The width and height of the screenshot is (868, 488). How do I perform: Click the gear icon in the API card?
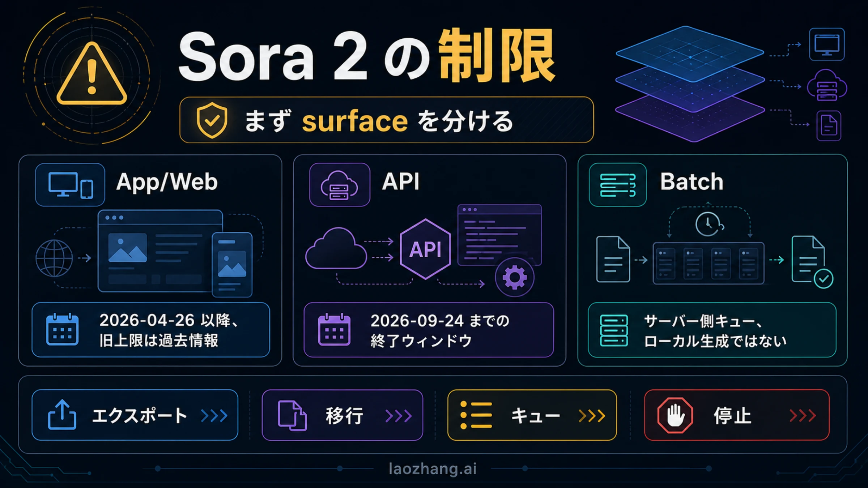point(515,277)
